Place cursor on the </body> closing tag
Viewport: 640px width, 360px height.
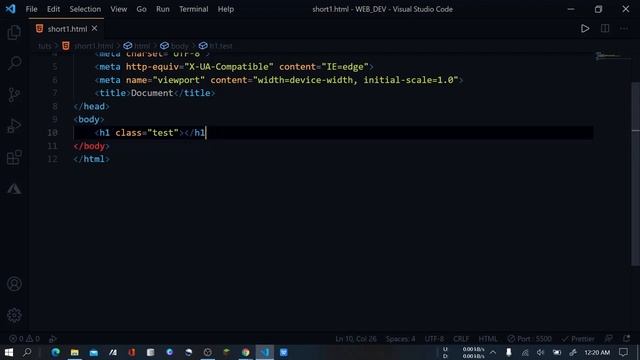point(91,146)
